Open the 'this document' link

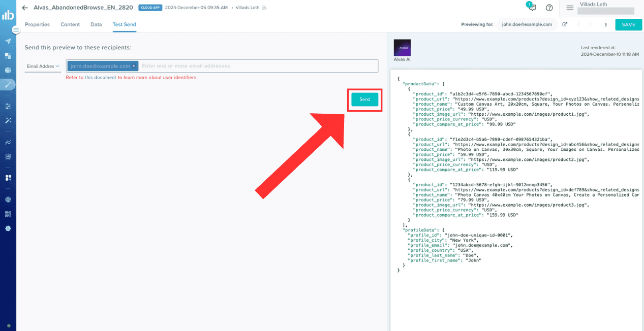[x=101, y=78]
